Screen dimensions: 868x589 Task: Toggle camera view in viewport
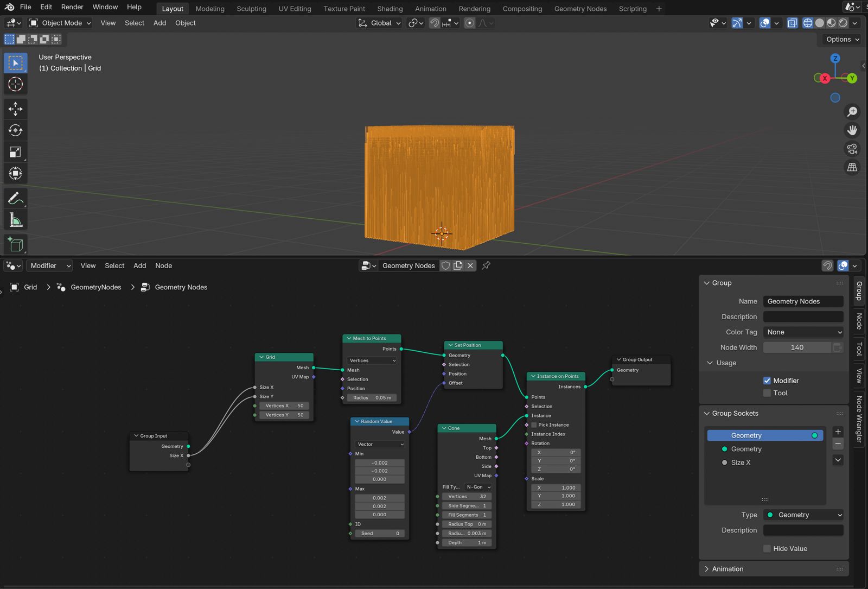click(x=852, y=149)
